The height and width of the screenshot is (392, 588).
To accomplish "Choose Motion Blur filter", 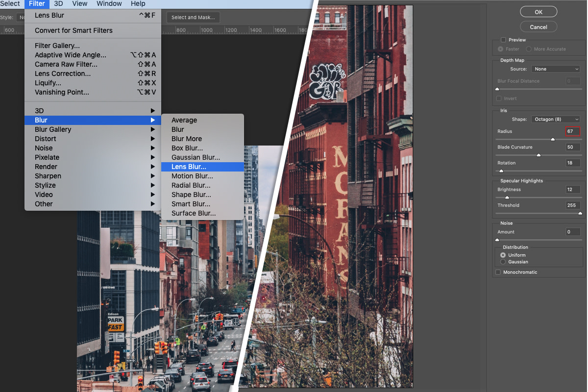I will tap(202, 176).
